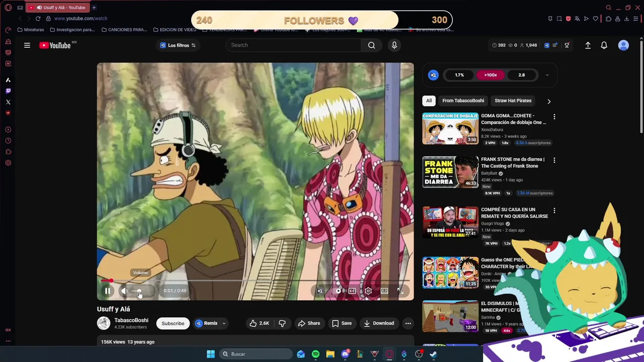Switch to the Usuff y Alá - YouTube tab
This screenshot has height=362, width=644.
tap(57, 8)
